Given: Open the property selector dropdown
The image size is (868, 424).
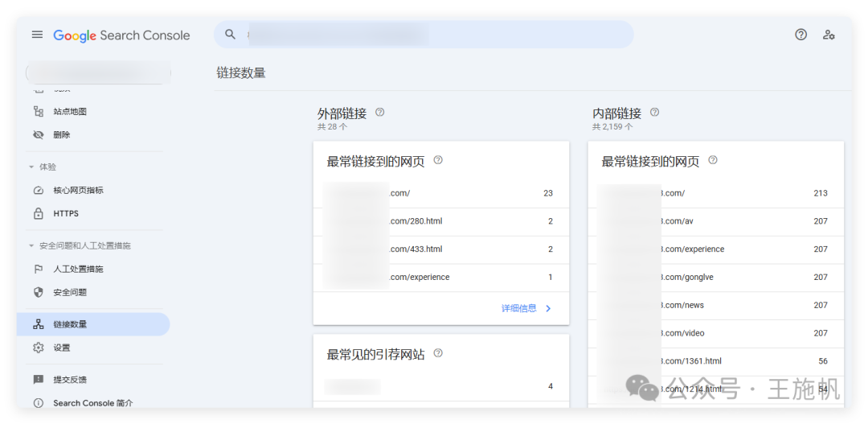Looking at the screenshot, I should coord(98,72).
